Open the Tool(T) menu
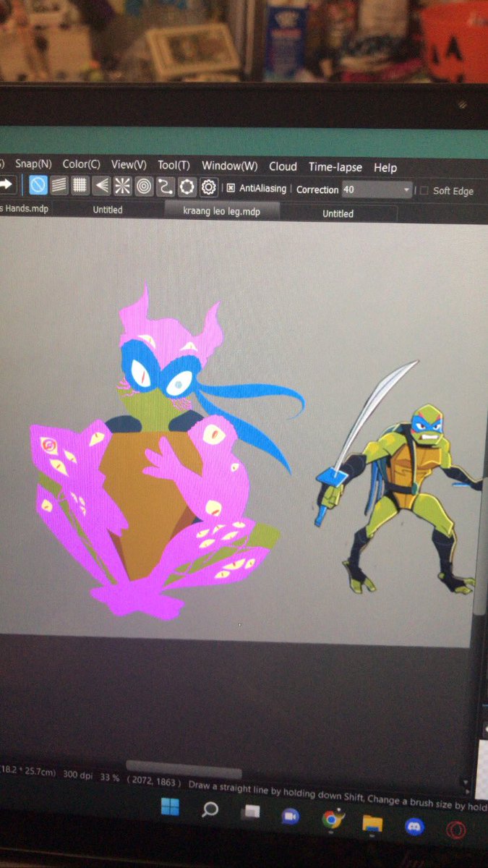Viewport: 488px width, 868px height. 174,166
